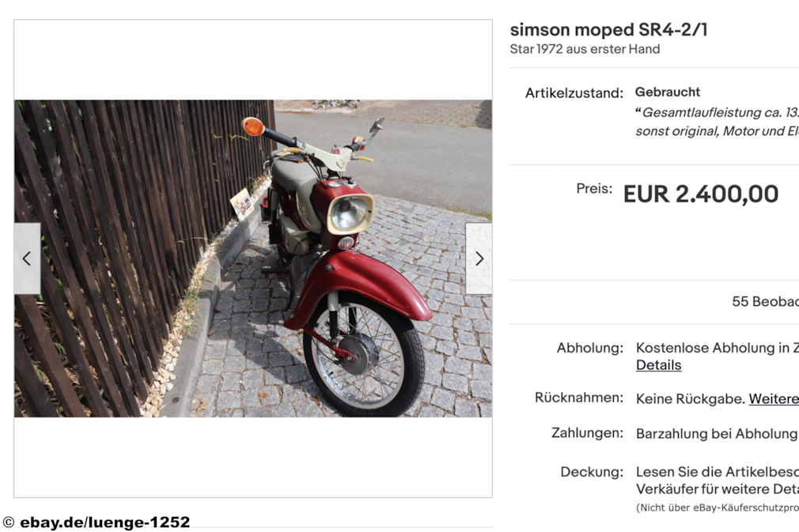The width and height of the screenshot is (799, 532).
Task: Select the listing title "simson moped SR4-2/1"
Action: coord(611,29)
